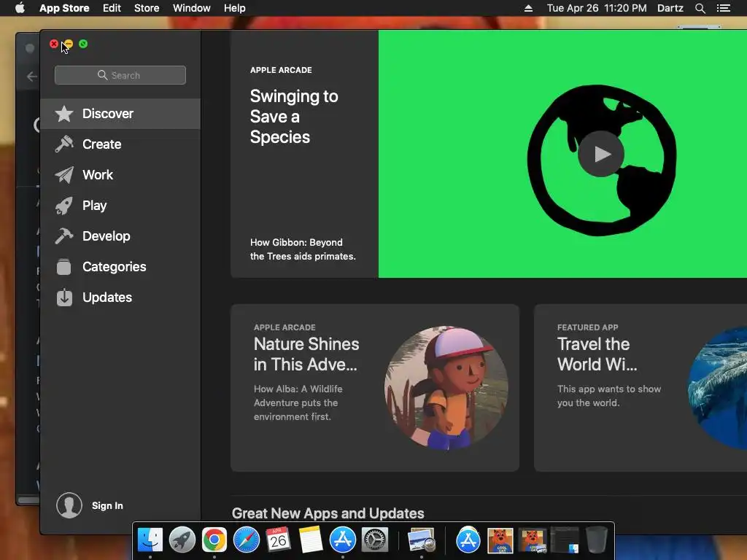The height and width of the screenshot is (560, 747).
Task: Open Notification Center list icon
Action: point(723,8)
